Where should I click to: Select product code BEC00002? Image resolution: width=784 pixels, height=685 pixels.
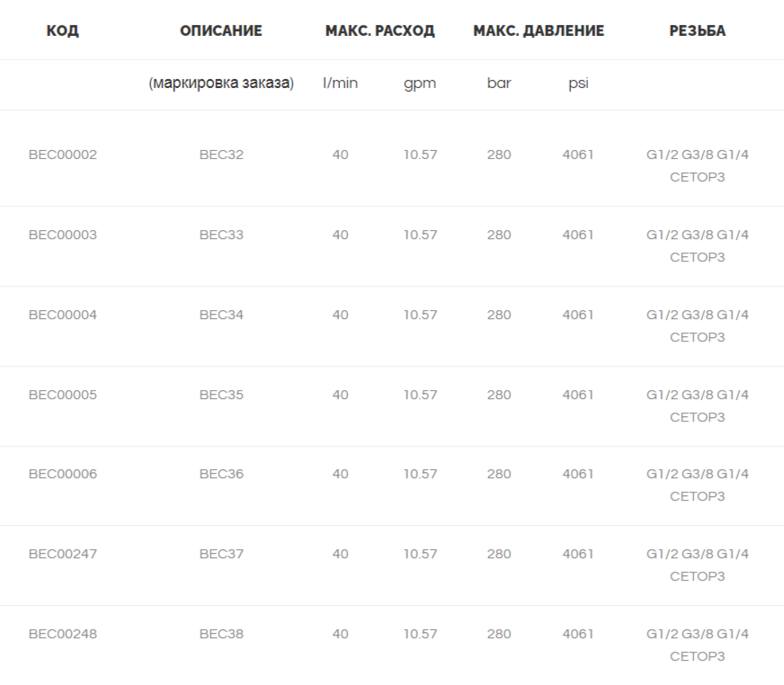[63, 155]
